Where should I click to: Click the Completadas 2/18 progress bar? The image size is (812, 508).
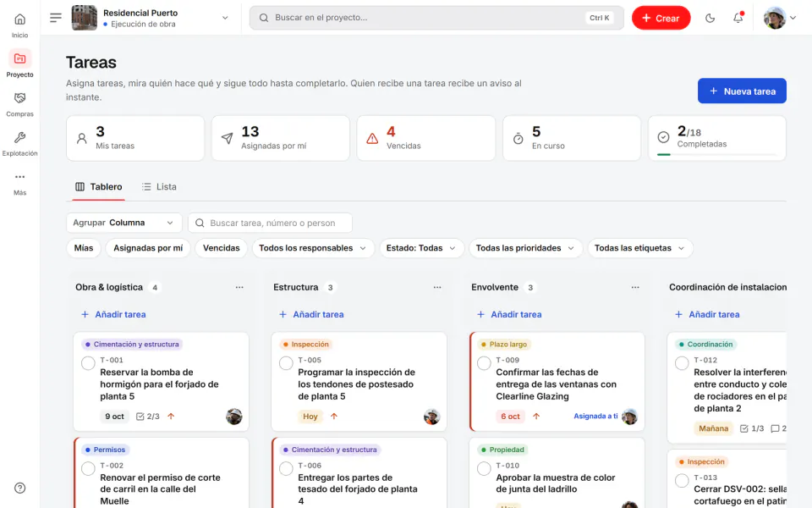pyautogui.click(x=716, y=154)
